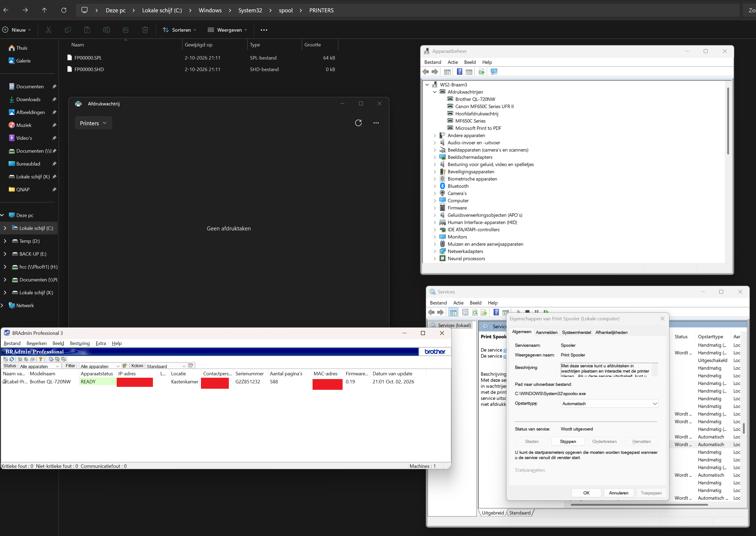
Task: Click the Annuleren button
Action: (x=618, y=493)
